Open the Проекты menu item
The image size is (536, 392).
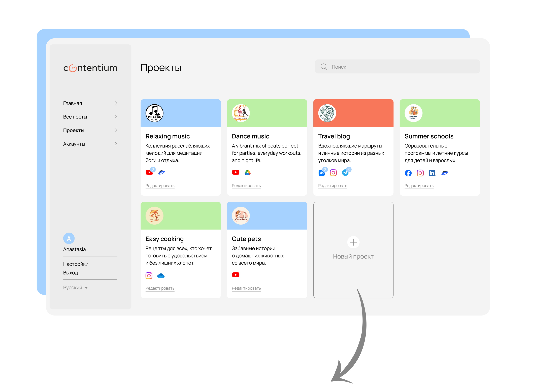click(74, 130)
